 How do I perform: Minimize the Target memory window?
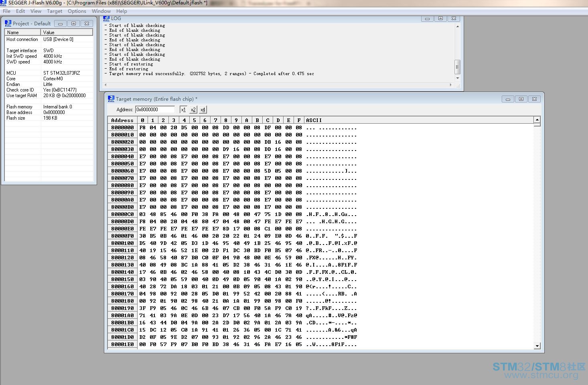coord(508,99)
